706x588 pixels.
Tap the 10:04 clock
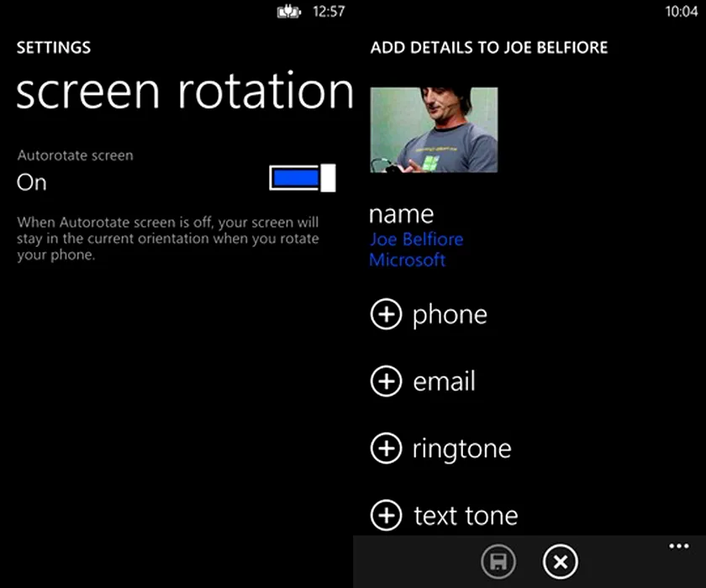coord(682,11)
